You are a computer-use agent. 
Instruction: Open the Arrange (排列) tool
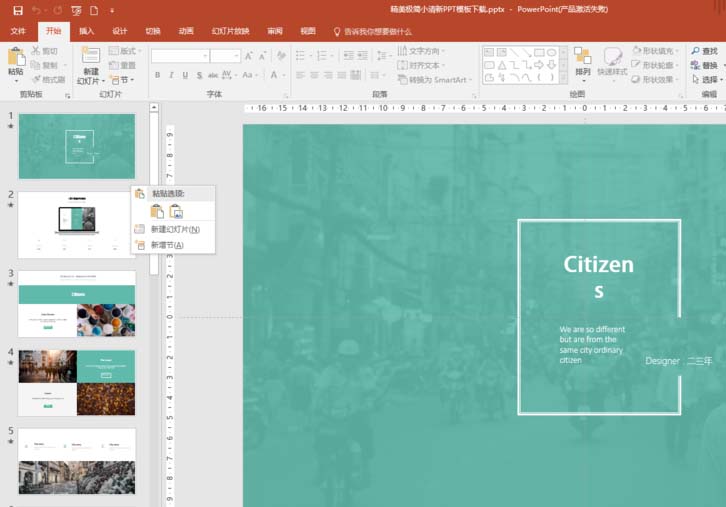tap(582, 60)
